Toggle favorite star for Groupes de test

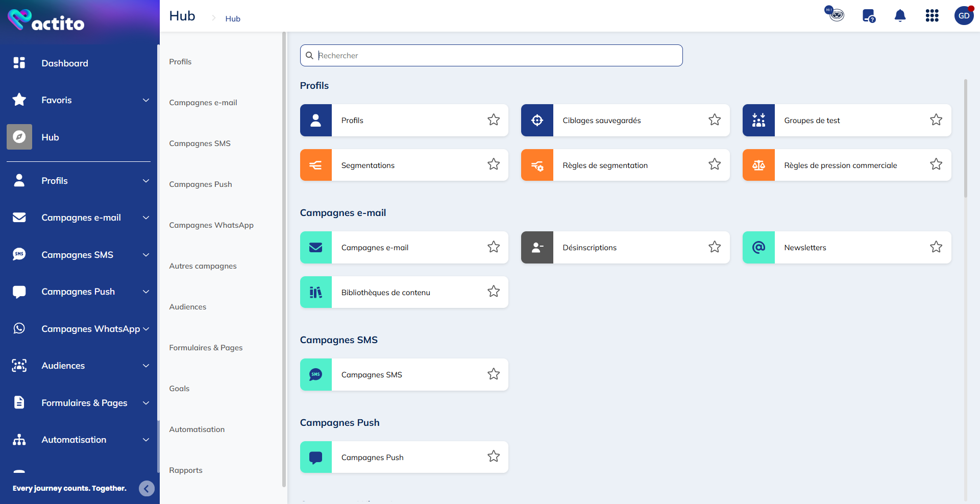tap(936, 120)
